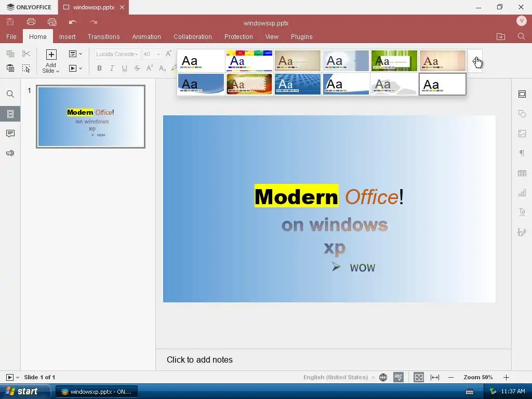This screenshot has width=532, height=399.
Task: Click the Print icon in the title bar
Action: [x=31, y=22]
